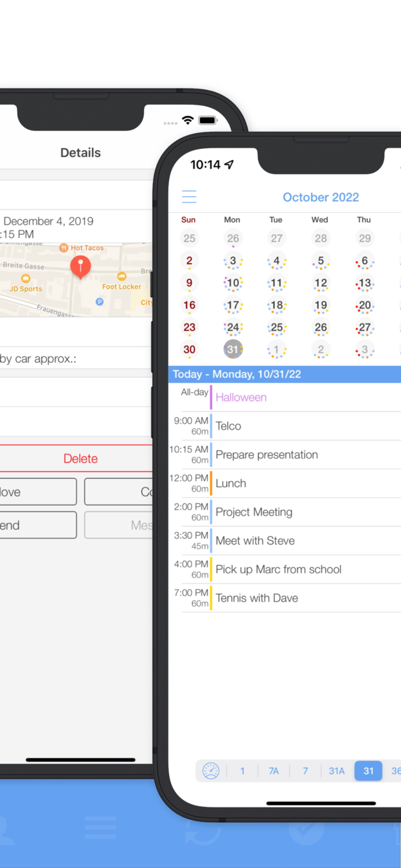Tap the Details screen title
Viewport: 401px width, 868px height.
pyautogui.click(x=80, y=153)
